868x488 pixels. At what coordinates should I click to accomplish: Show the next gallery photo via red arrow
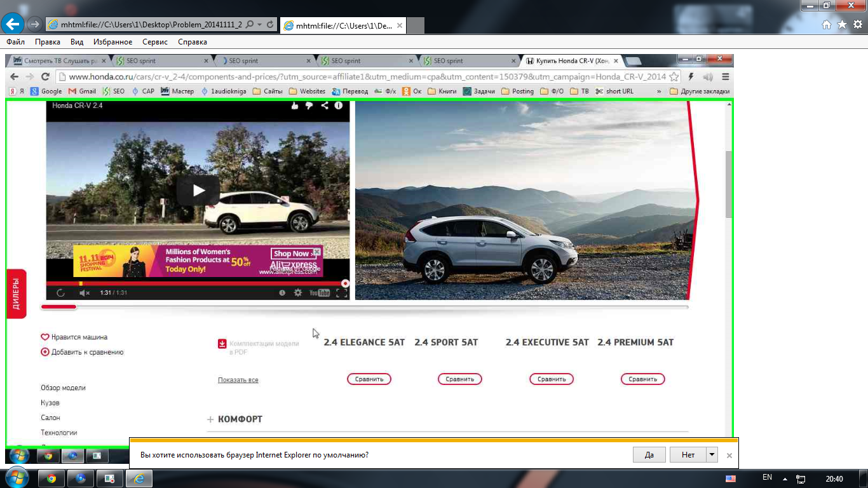[695, 200]
